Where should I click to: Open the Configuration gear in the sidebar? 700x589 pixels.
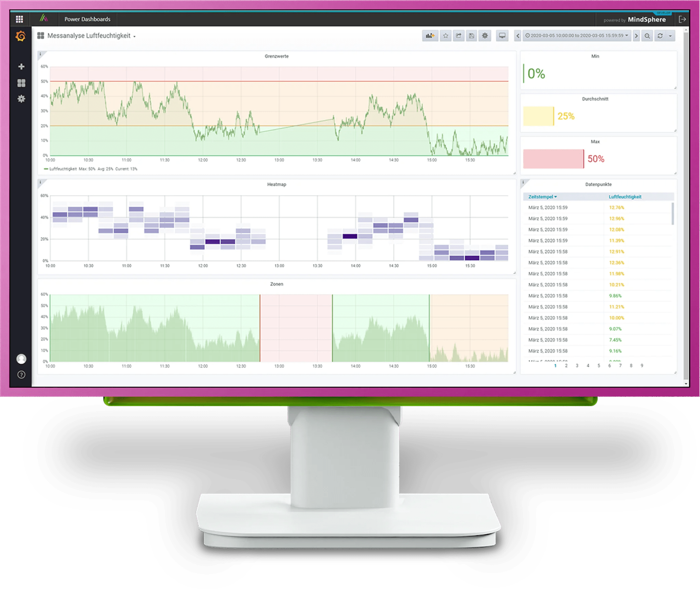(x=21, y=99)
